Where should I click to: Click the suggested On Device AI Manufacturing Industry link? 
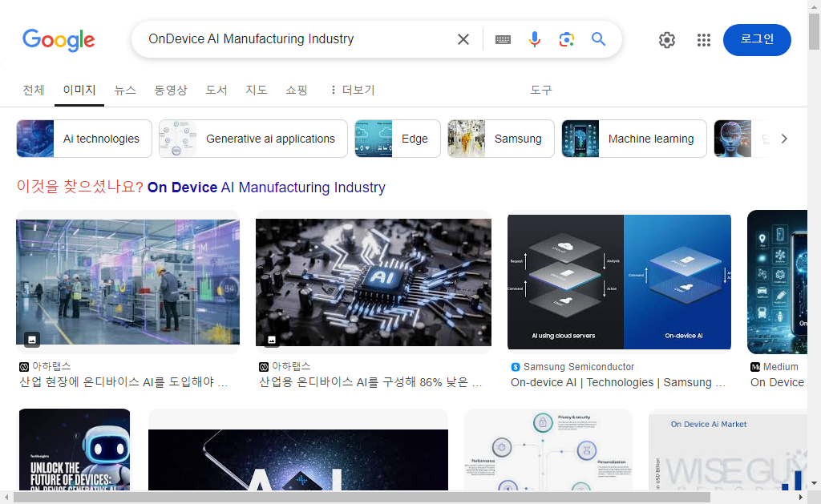266,187
